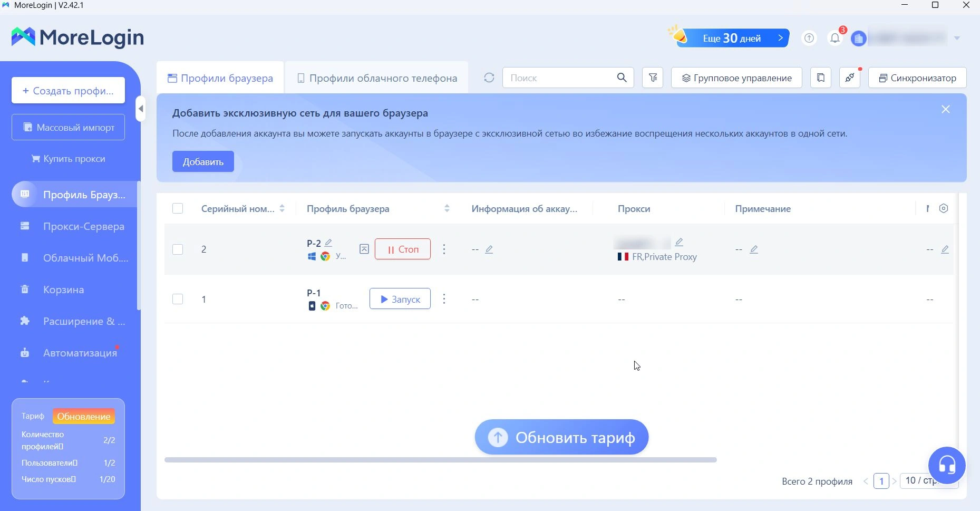Click the three-dot menu for profile P-1
980x511 pixels.
(x=444, y=299)
